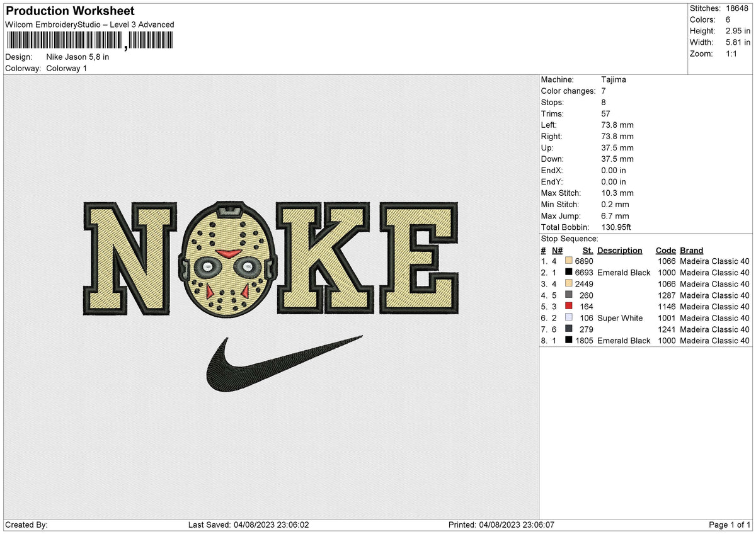Viewport: 756px width, 534px height.
Task: Click the 'N#' column header
Action: tap(556, 250)
